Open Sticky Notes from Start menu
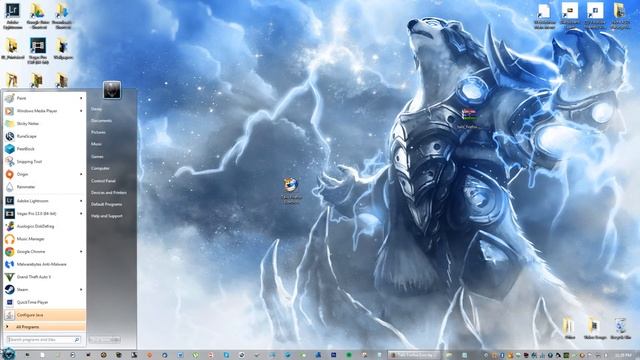The width and height of the screenshot is (640, 360). click(x=44, y=123)
